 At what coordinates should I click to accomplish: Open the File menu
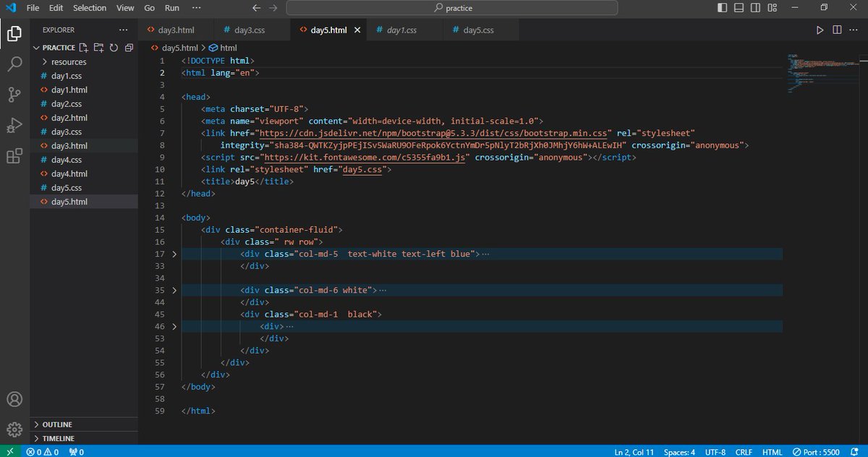click(33, 8)
